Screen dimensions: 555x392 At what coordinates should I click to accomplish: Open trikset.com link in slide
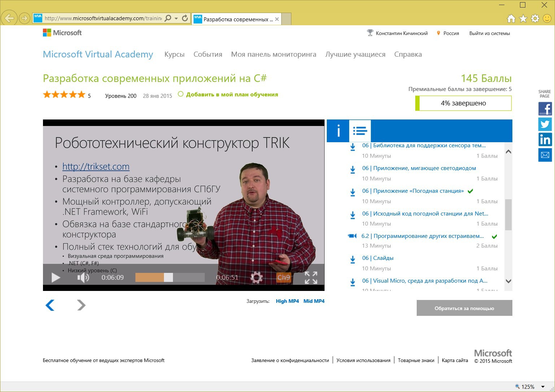pyautogui.click(x=96, y=166)
